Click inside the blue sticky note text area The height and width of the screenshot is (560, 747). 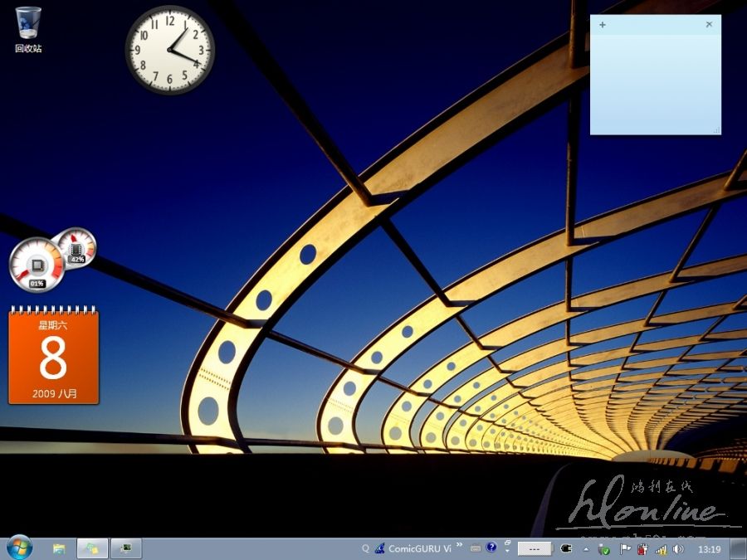point(655,83)
